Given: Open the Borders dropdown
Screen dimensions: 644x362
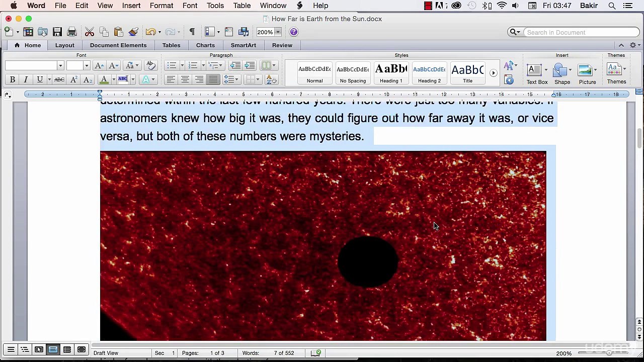Looking at the screenshot, I should click(x=253, y=79).
